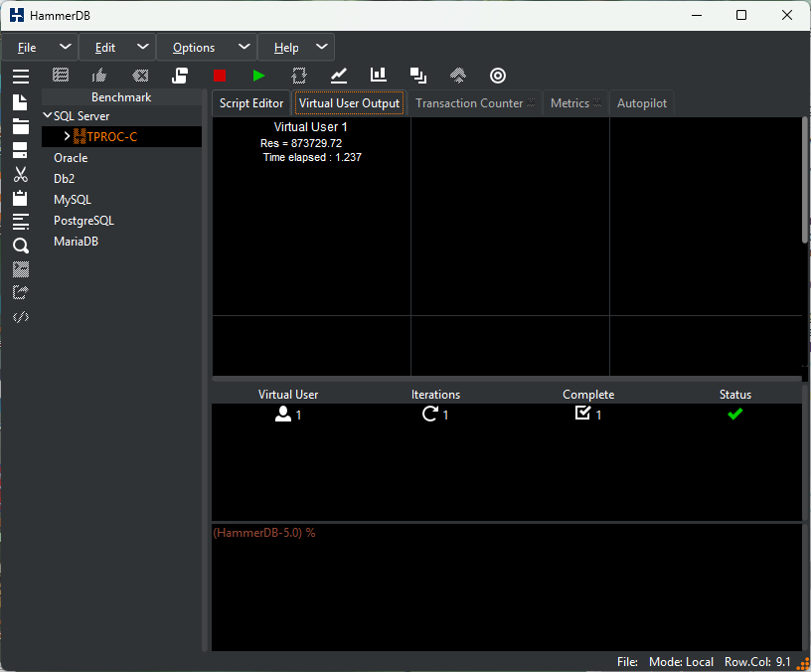Click the overlapping squares autopilot icon
811x672 pixels.
coord(418,76)
